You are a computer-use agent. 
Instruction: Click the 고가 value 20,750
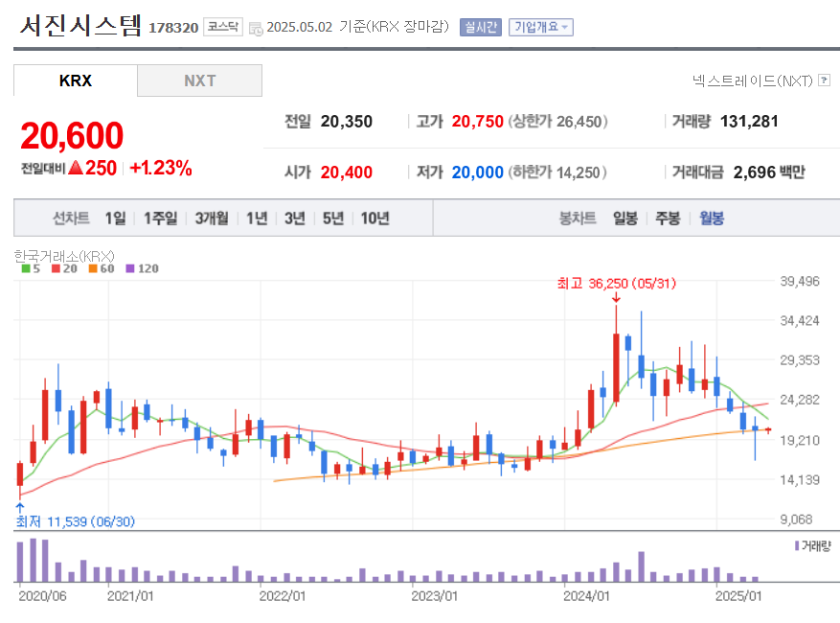pyautogui.click(x=477, y=121)
